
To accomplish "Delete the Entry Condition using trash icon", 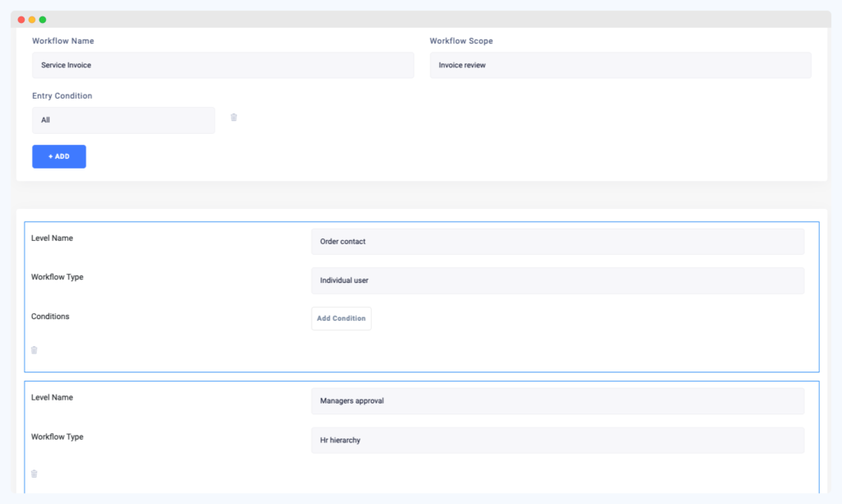I will click(x=234, y=117).
